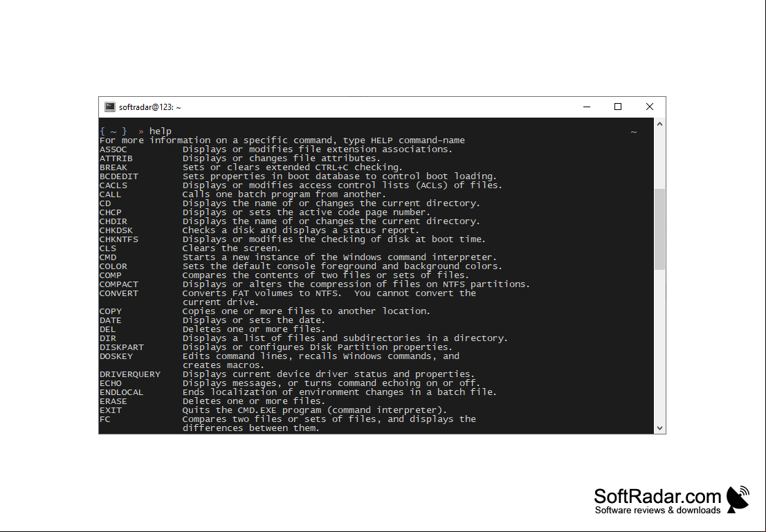Viewport: 766px width, 532px height.
Task: Close the softradar@123 terminal window
Action: (x=650, y=107)
